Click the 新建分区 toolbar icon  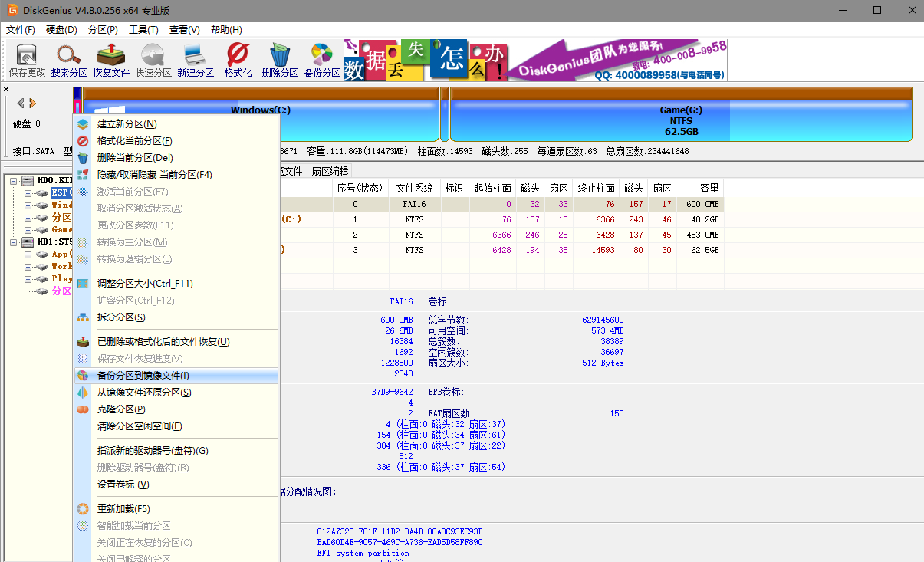196,61
